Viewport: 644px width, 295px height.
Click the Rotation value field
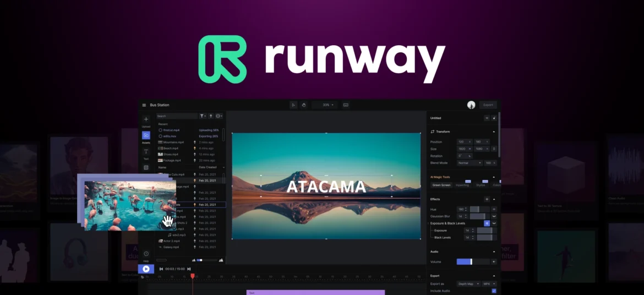465,156
